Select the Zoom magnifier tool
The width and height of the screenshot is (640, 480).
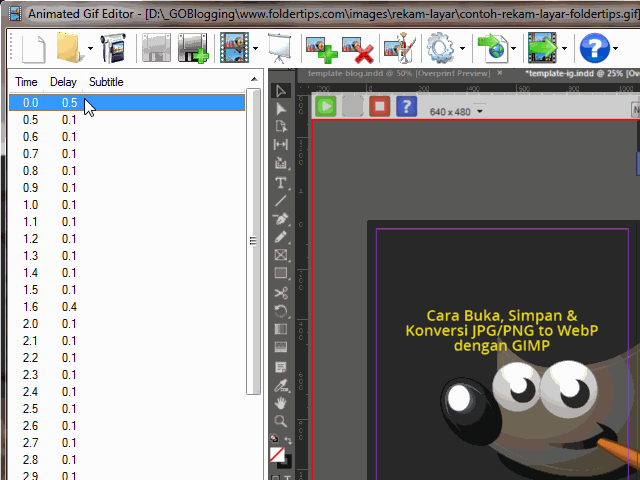[x=281, y=421]
